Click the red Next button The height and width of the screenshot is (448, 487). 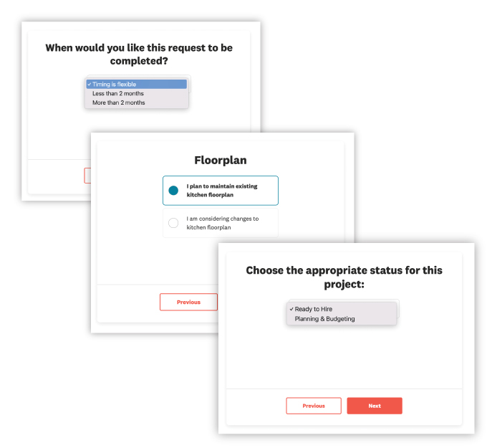[x=375, y=406]
